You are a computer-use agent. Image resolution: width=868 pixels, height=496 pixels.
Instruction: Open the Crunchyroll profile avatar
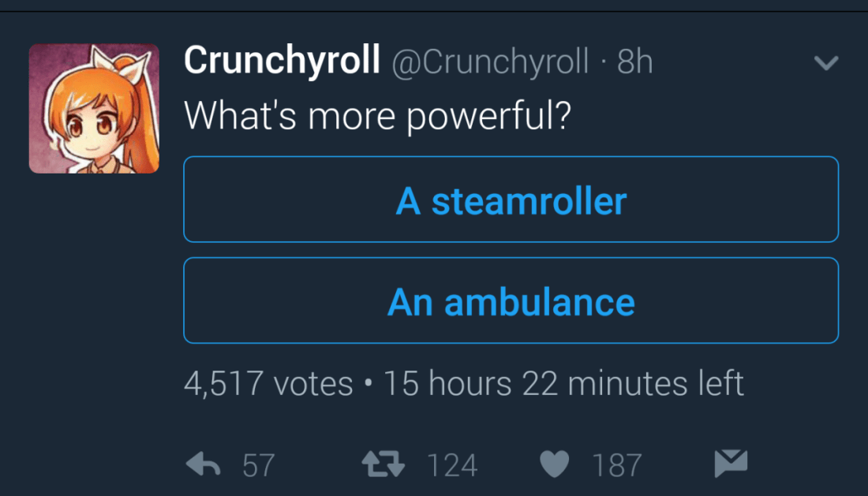click(x=94, y=108)
